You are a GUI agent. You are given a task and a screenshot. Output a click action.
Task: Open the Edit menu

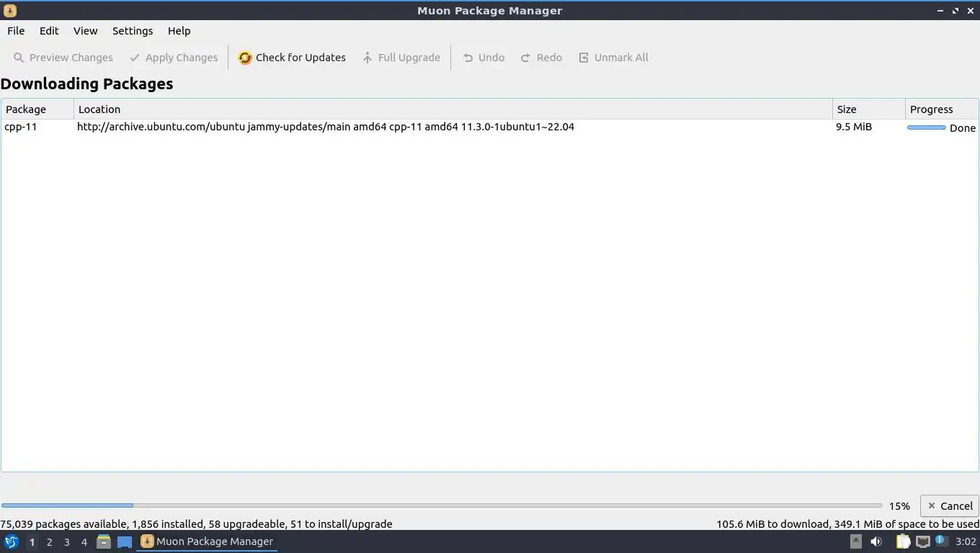(49, 31)
